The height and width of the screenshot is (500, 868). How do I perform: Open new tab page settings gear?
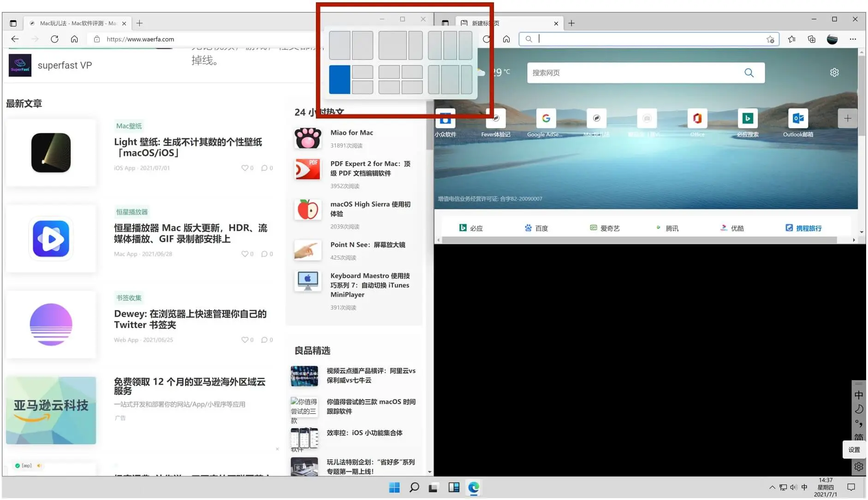[x=834, y=72]
